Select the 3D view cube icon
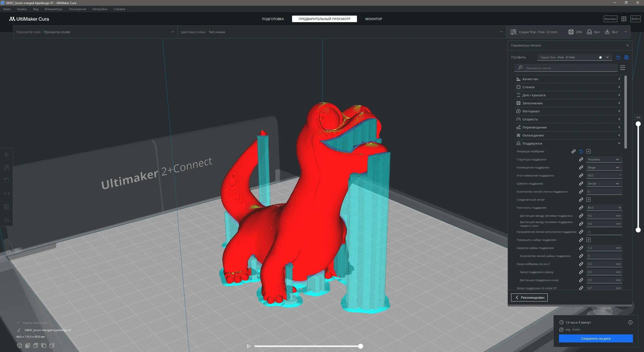Image resolution: width=644 pixels, height=352 pixels. click(20, 345)
